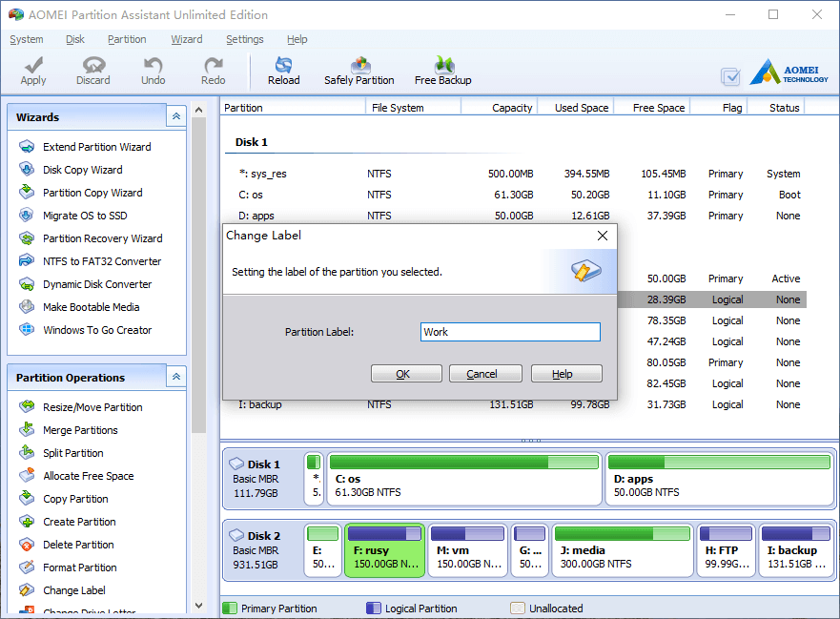Select the J: media partition block
This screenshot has width=840, height=619.
tap(623, 550)
